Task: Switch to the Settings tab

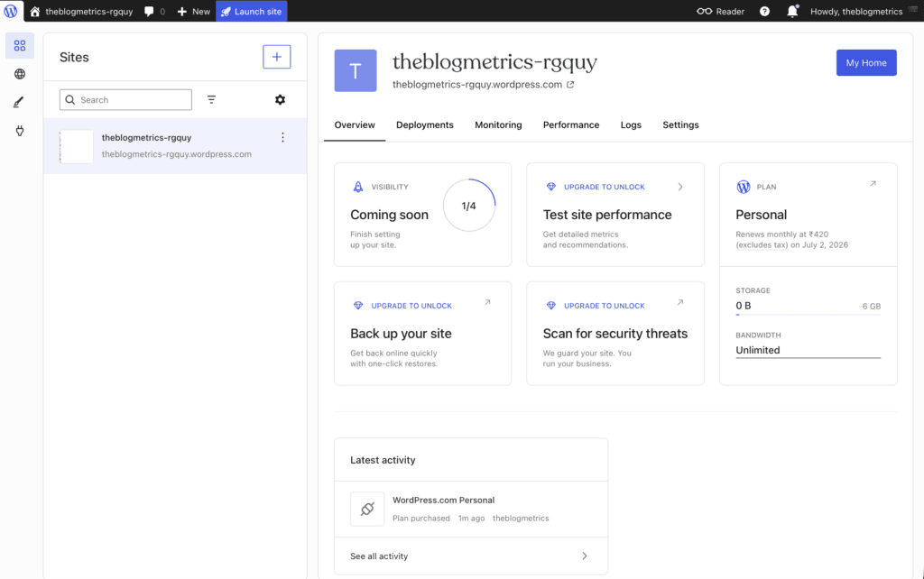Action: pos(680,124)
